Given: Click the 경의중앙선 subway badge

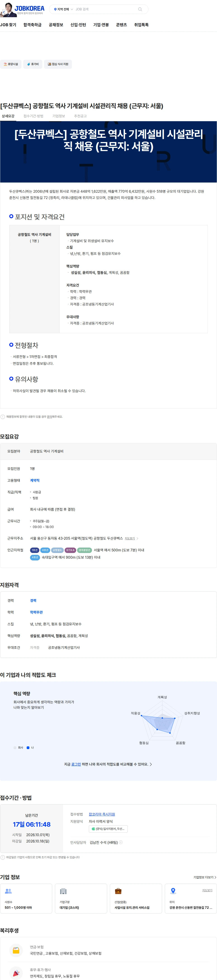Looking at the screenshot, I should [x=84, y=550].
